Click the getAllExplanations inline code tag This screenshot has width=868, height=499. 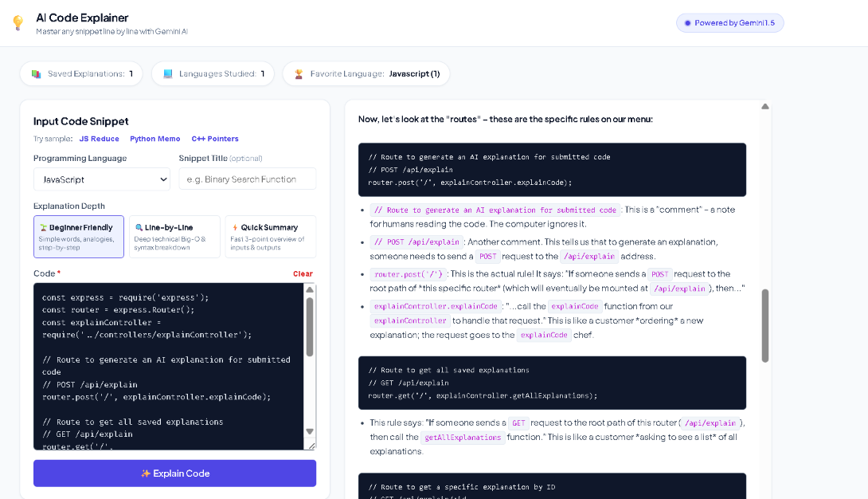[x=463, y=438]
